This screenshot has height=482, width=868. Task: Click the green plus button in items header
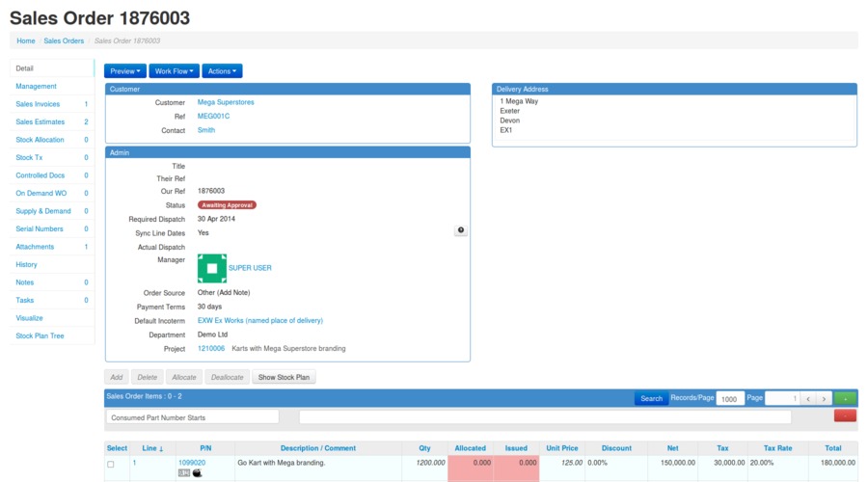point(846,398)
